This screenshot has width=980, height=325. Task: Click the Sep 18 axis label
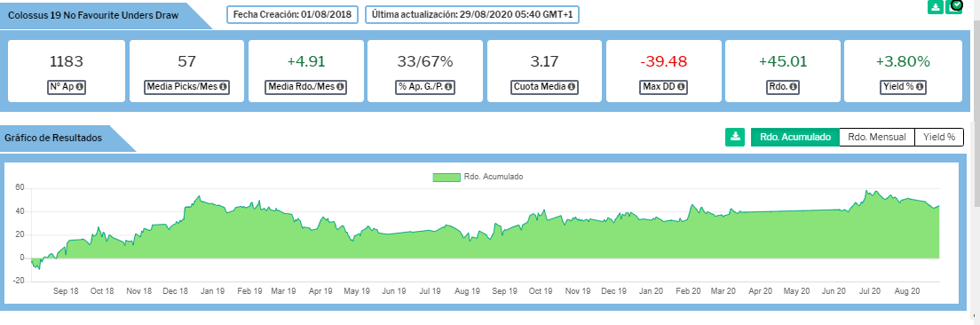pos(66,291)
